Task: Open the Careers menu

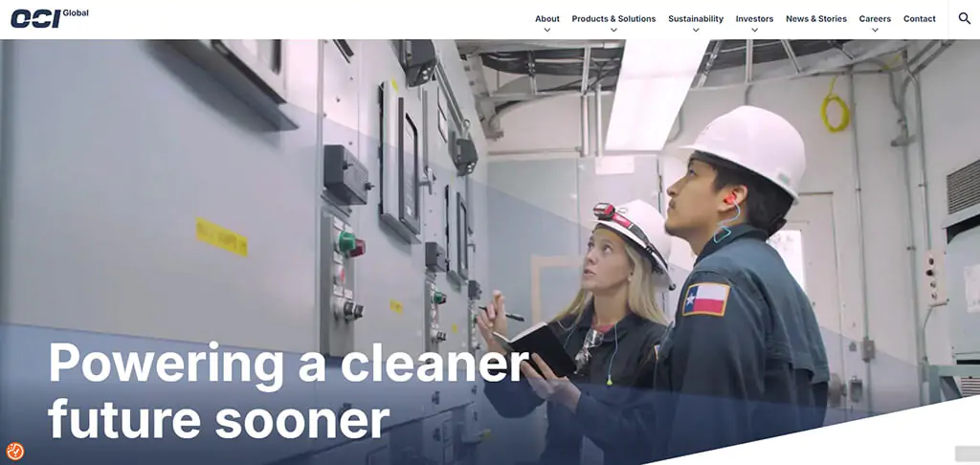Action: (875, 19)
